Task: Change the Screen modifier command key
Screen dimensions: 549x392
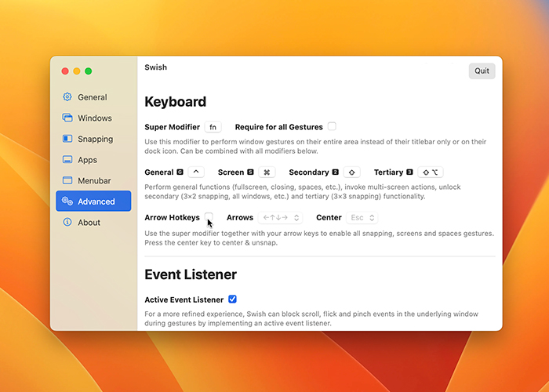Action: (267, 172)
